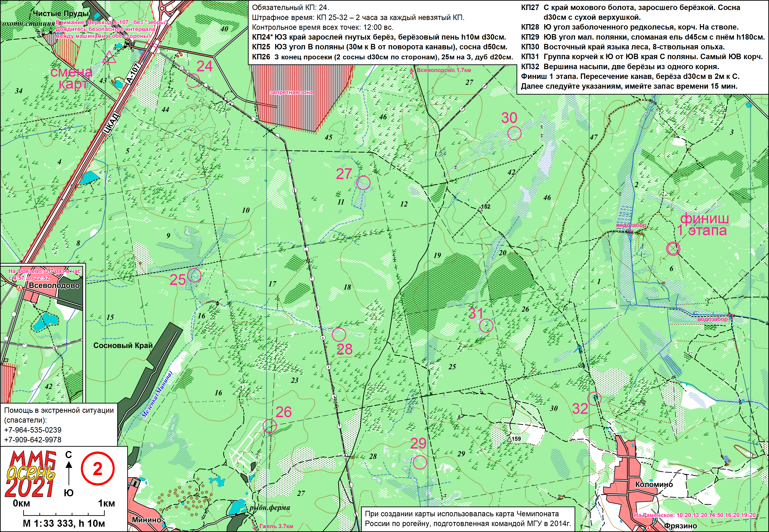Click control point circle 27
Image resolution: width=769 pixels, height=532 pixels.
[x=363, y=183]
